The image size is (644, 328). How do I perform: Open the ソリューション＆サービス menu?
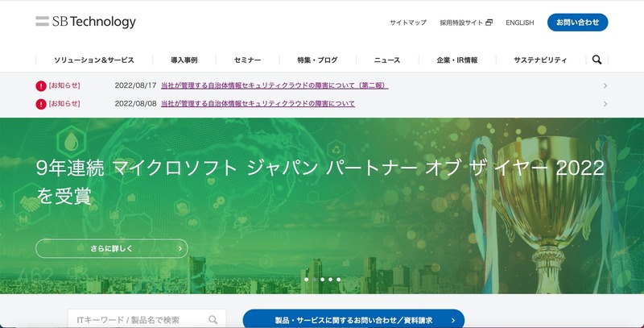(x=93, y=60)
